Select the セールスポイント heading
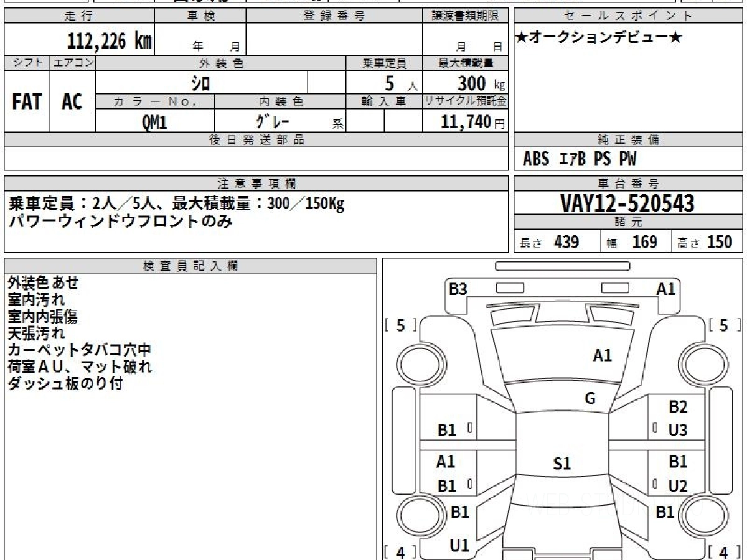 tap(629, 16)
